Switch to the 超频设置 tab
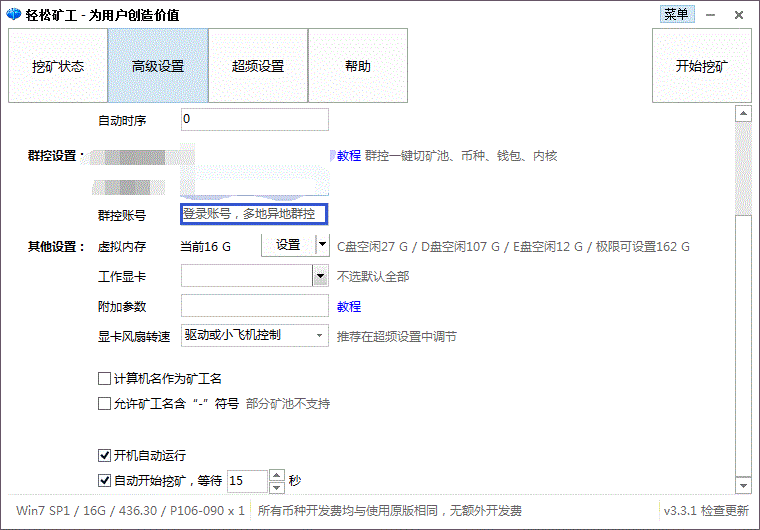760x530 pixels. pos(258,66)
